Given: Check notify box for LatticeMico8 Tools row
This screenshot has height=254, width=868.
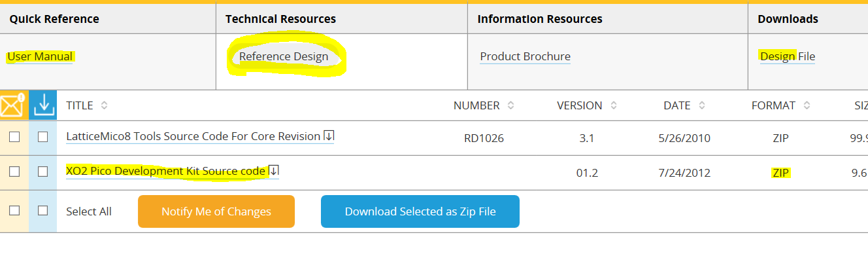Looking at the screenshot, I should tap(14, 137).
